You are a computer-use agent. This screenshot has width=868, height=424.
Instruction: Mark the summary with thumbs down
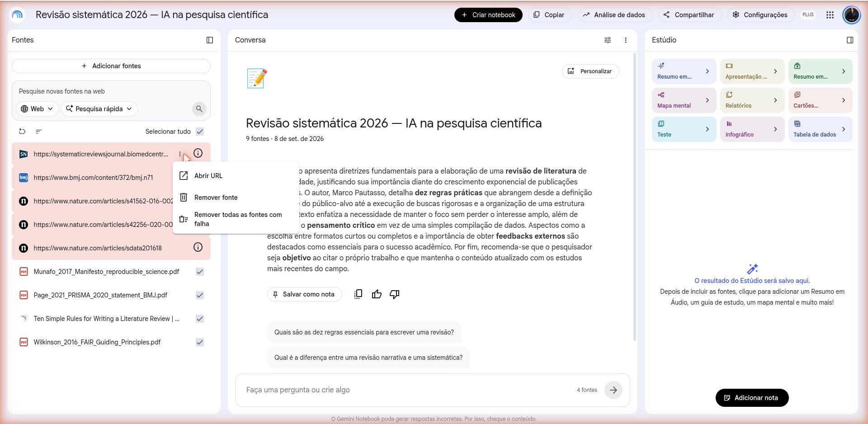point(395,294)
